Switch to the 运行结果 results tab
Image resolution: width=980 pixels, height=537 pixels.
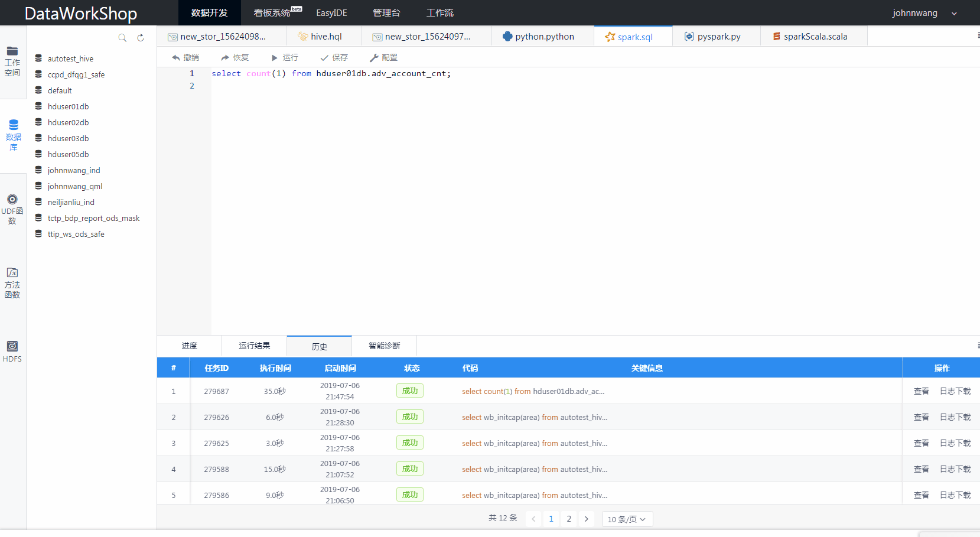255,346
